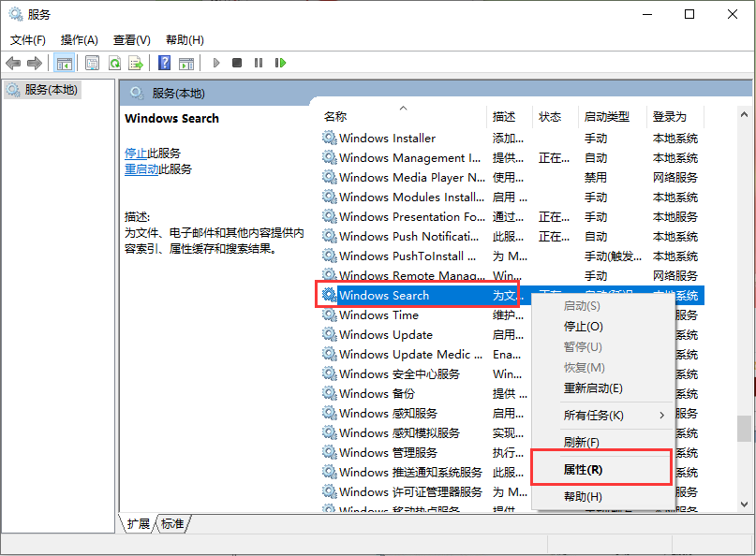The image size is (756, 556).
Task: Select the Windows Search service name
Action: pos(384,296)
